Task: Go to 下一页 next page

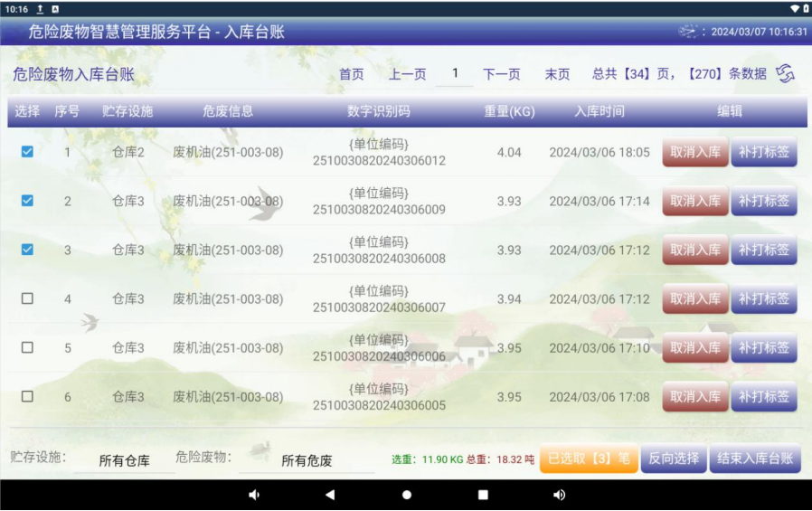Action: [501, 74]
